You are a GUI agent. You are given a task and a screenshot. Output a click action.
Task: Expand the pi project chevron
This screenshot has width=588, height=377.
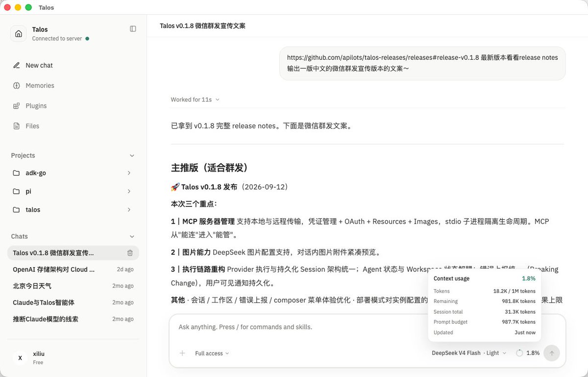pyautogui.click(x=129, y=191)
